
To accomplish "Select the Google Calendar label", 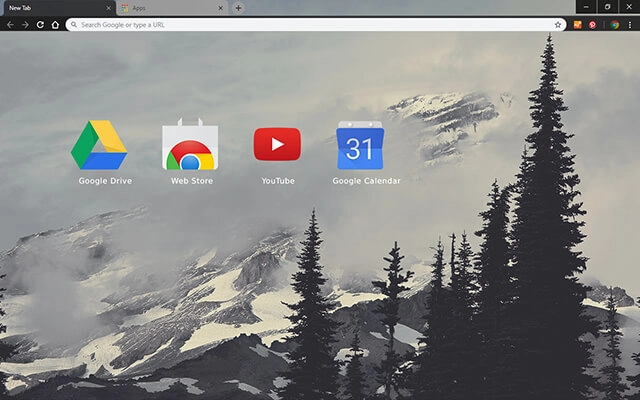I will pyautogui.click(x=367, y=181).
